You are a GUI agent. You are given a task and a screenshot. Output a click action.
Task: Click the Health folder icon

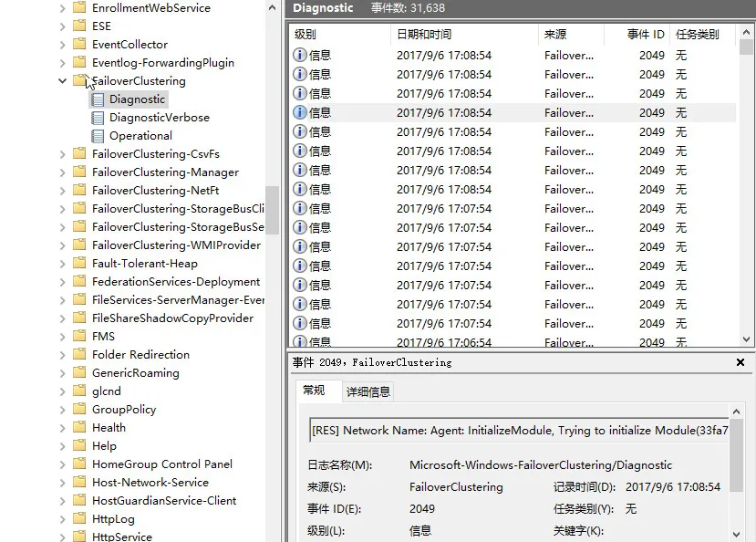pyautogui.click(x=79, y=427)
